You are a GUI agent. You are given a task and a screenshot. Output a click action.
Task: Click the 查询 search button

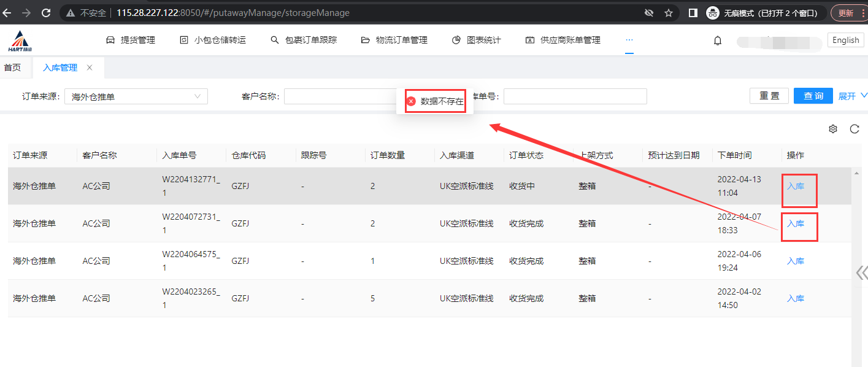[x=813, y=96]
